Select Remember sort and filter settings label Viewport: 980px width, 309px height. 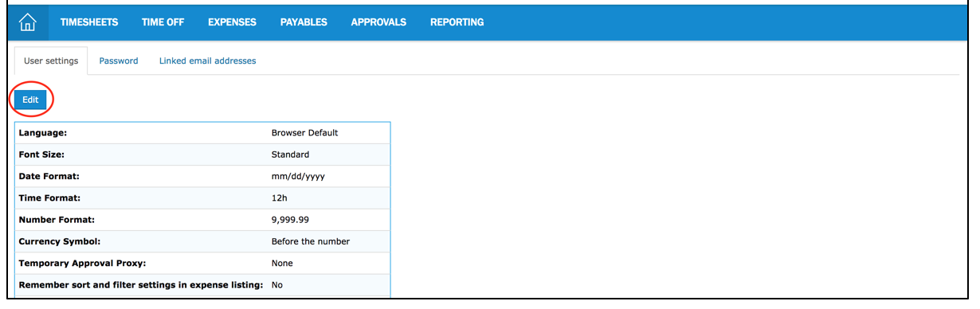click(141, 284)
